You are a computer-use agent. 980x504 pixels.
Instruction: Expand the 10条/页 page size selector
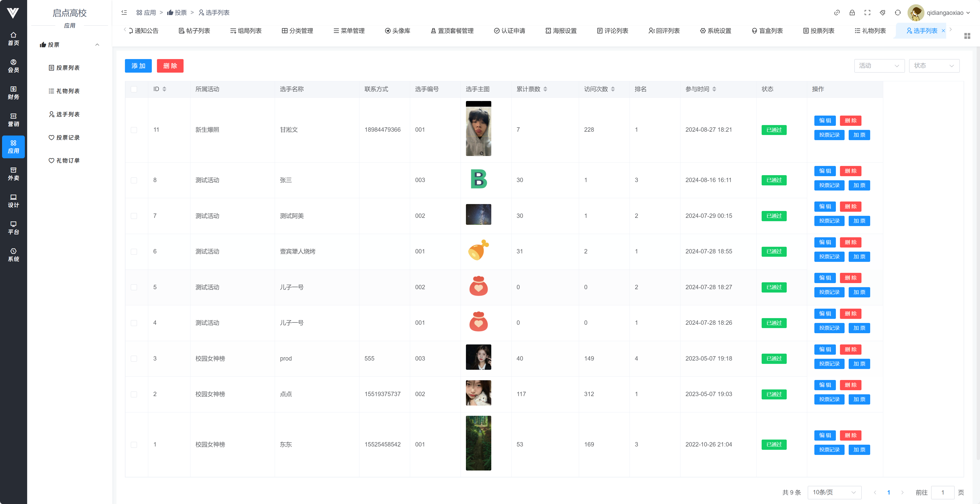click(x=834, y=492)
